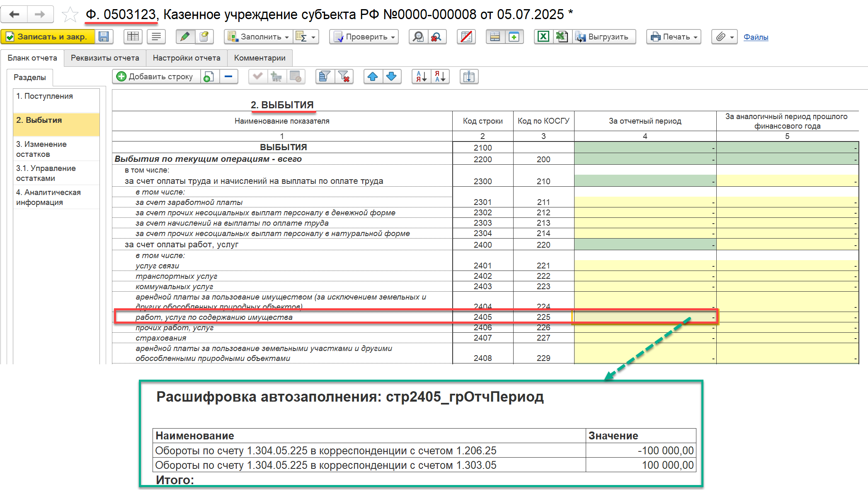Select the green-filled cell in row 2400
This screenshot has width=868, height=490.
(645, 245)
